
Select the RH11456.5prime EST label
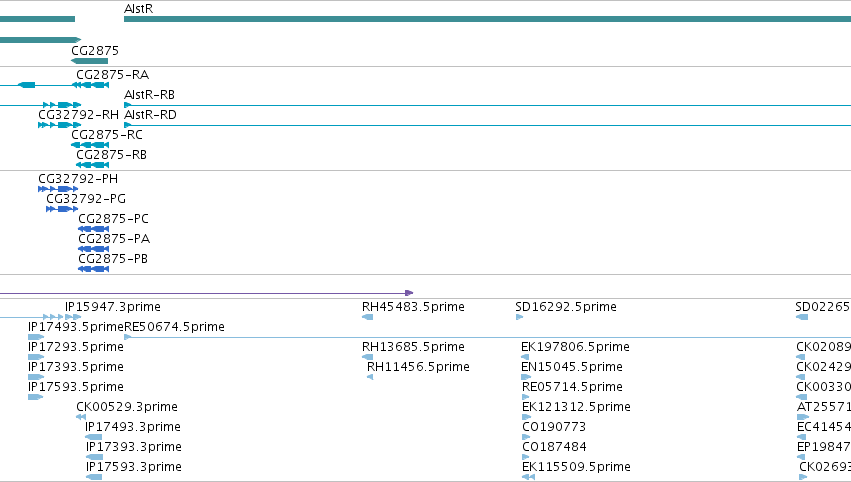click(x=418, y=367)
